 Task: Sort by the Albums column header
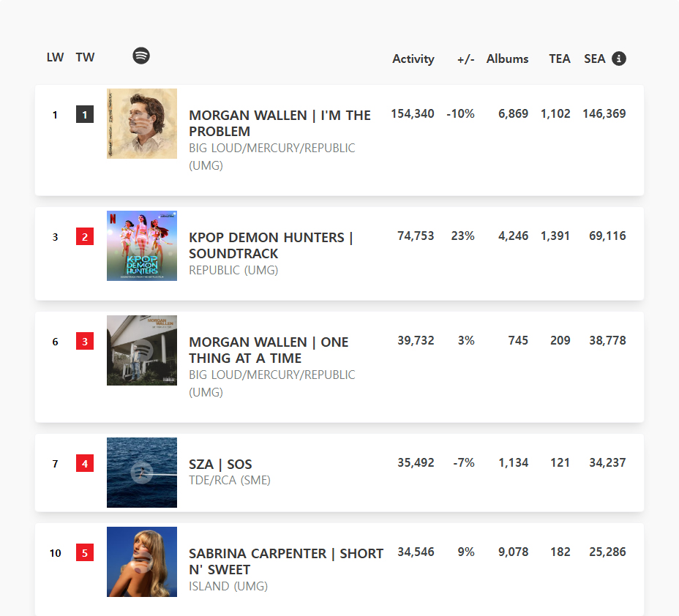[x=507, y=59]
